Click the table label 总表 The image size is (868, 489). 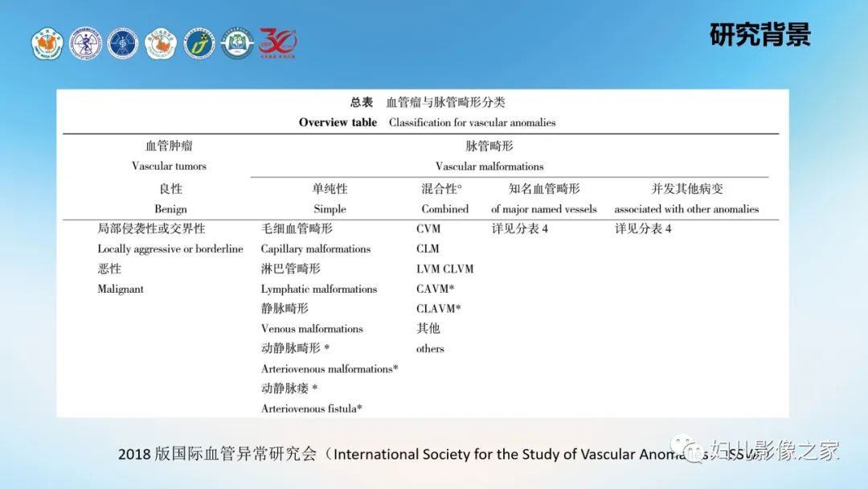(x=362, y=102)
